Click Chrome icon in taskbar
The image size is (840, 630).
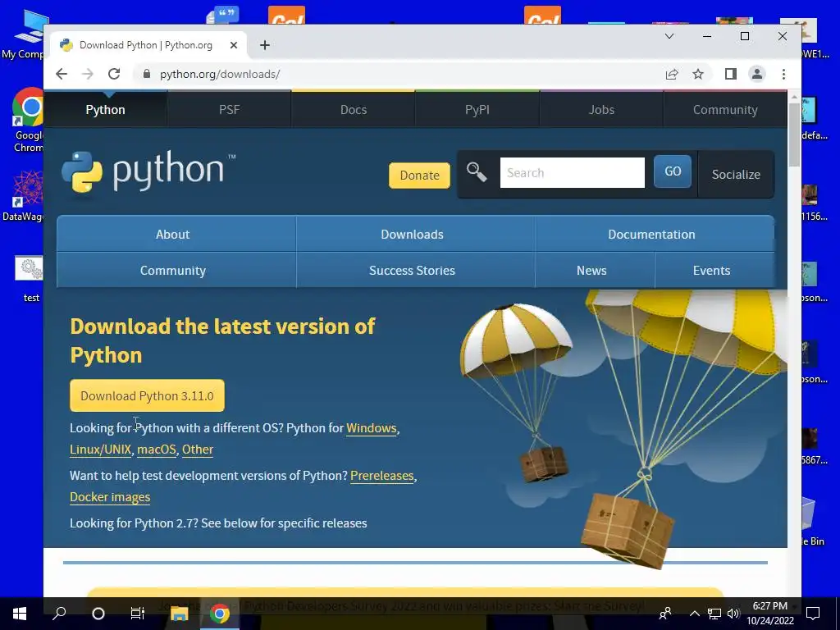219,614
